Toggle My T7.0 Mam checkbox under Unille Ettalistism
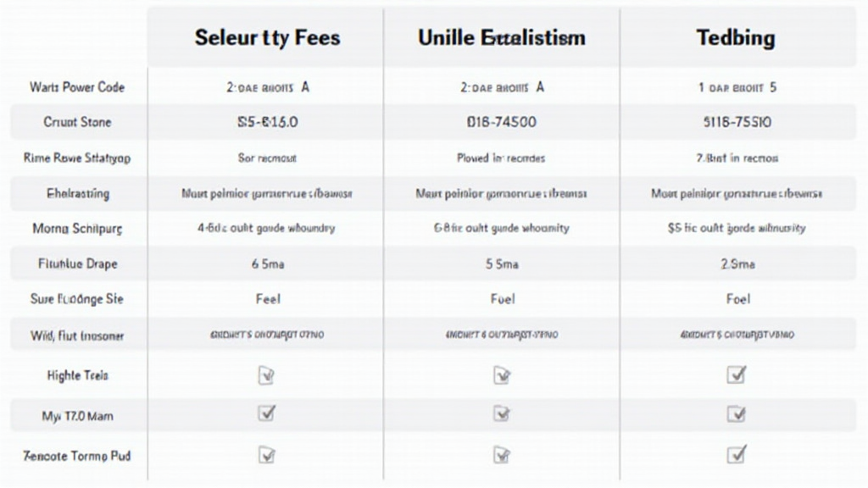This screenshot has width=868, height=488. (x=501, y=413)
